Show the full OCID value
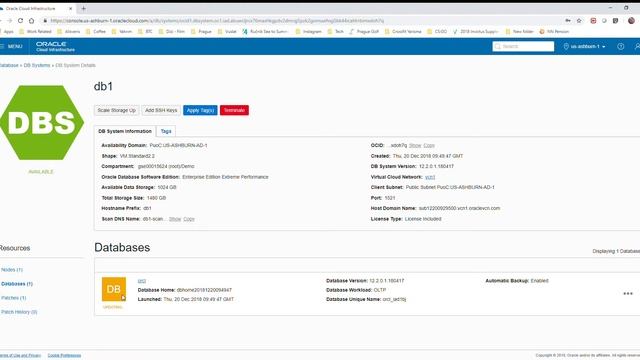640x360 pixels. pyautogui.click(x=415, y=145)
